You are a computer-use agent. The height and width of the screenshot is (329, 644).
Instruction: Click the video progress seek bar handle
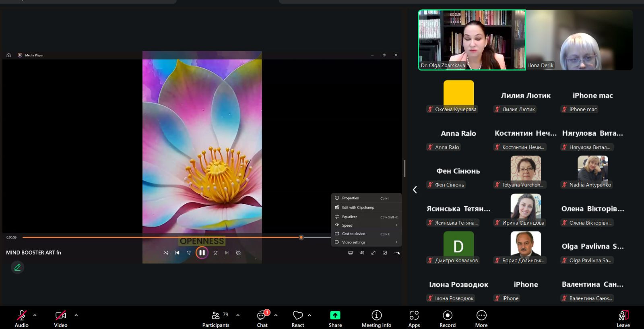[301, 238]
